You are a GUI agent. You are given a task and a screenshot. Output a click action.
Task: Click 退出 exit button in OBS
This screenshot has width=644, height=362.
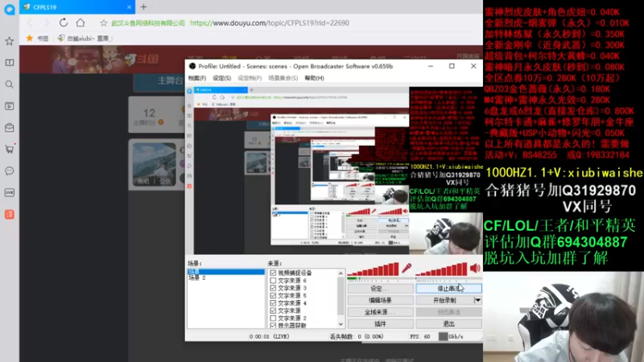448,324
